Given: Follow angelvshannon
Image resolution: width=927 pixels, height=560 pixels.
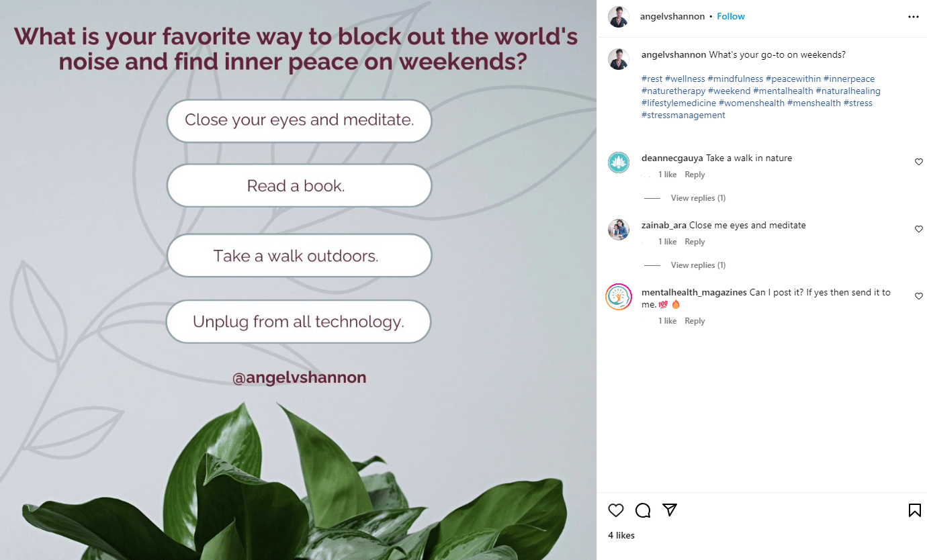Looking at the screenshot, I should coord(731,16).
